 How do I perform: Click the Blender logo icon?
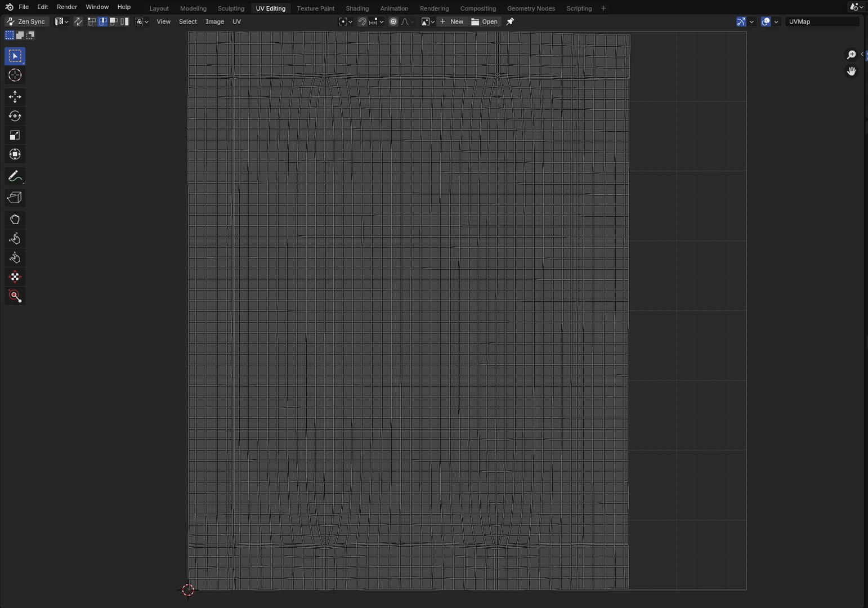[9, 7]
